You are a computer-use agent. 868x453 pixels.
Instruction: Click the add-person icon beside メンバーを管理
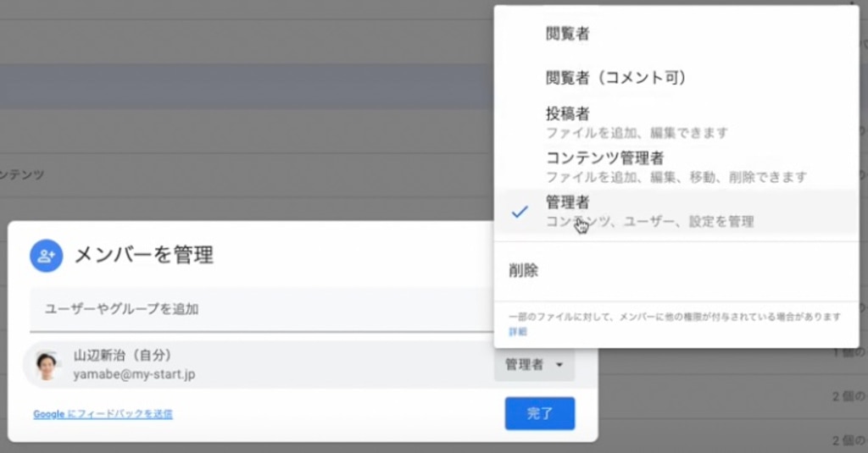tap(47, 255)
